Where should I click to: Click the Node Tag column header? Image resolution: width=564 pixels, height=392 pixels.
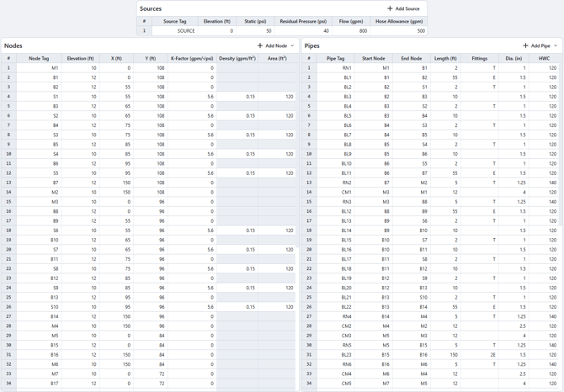[x=39, y=58]
